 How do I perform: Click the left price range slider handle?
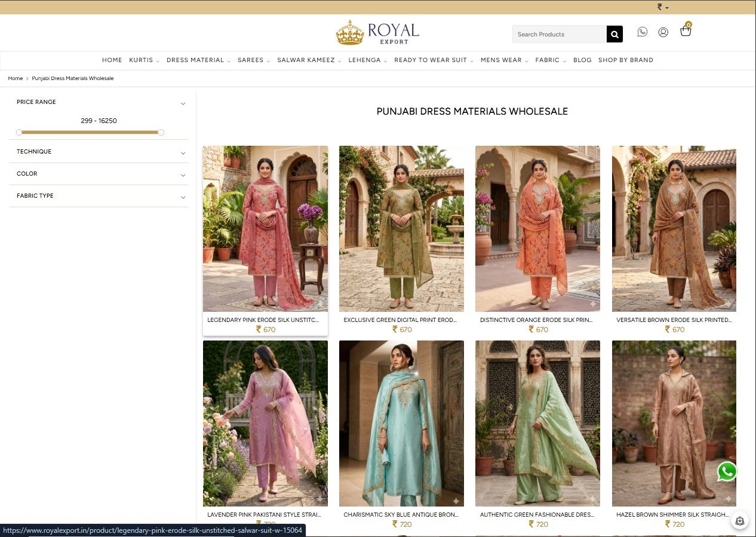(x=19, y=132)
